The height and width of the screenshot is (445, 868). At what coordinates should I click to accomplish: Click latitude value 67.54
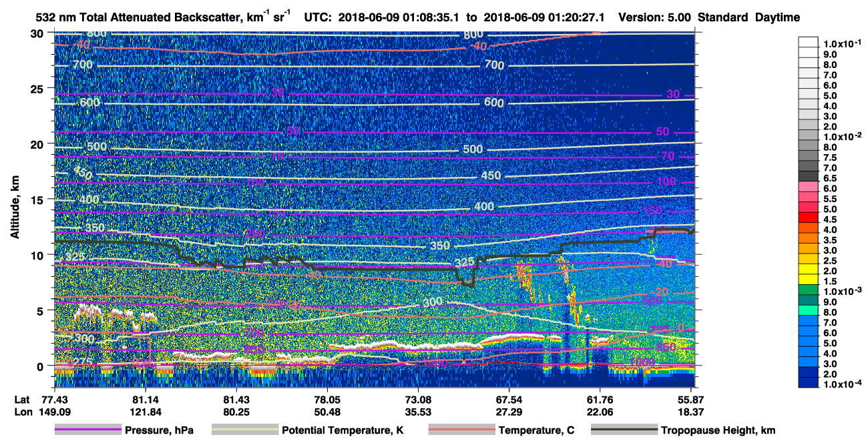[x=509, y=398]
